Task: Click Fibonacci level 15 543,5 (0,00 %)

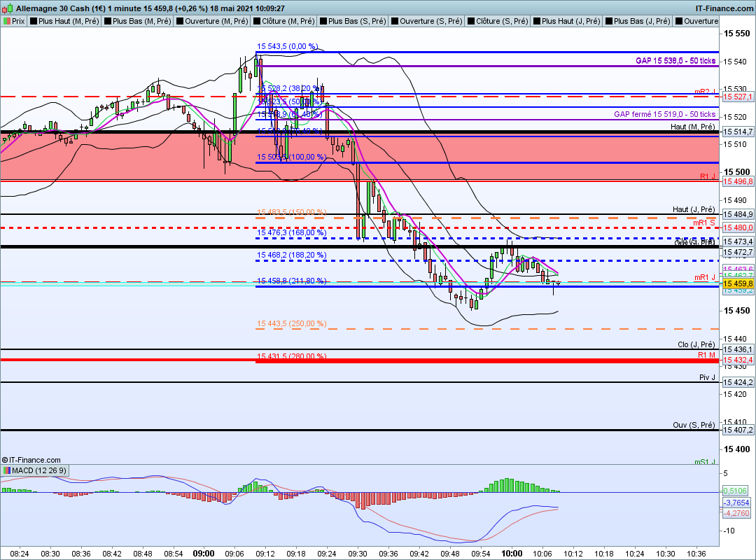Action: tap(288, 46)
